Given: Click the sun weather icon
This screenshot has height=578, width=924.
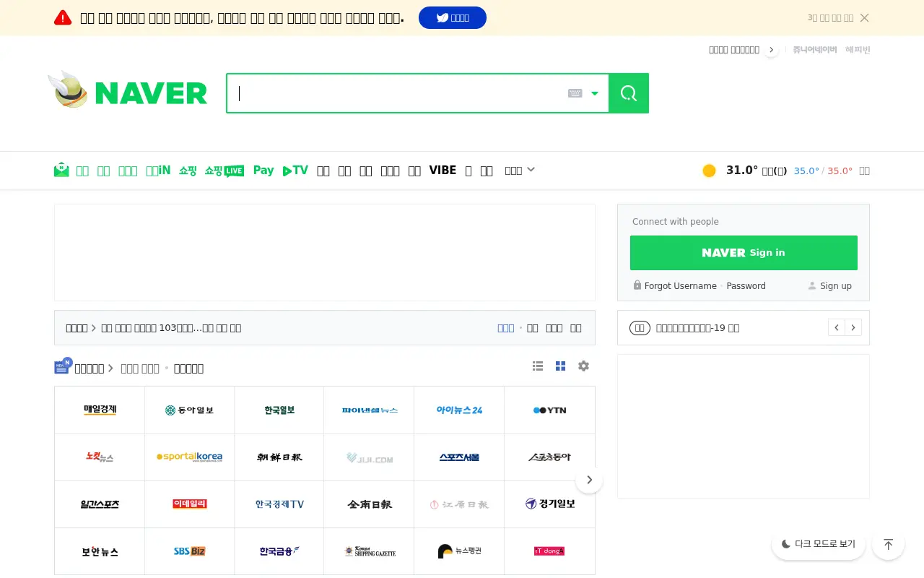Looking at the screenshot, I should pos(709,171).
